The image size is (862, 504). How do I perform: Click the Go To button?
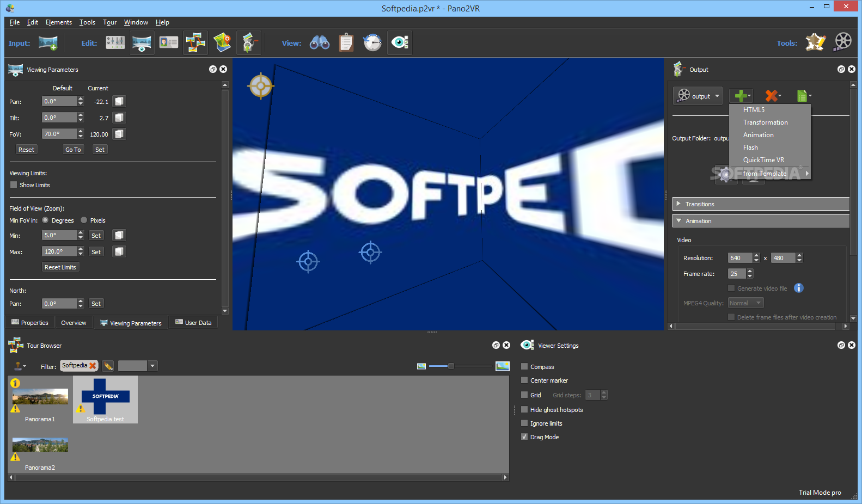(73, 150)
